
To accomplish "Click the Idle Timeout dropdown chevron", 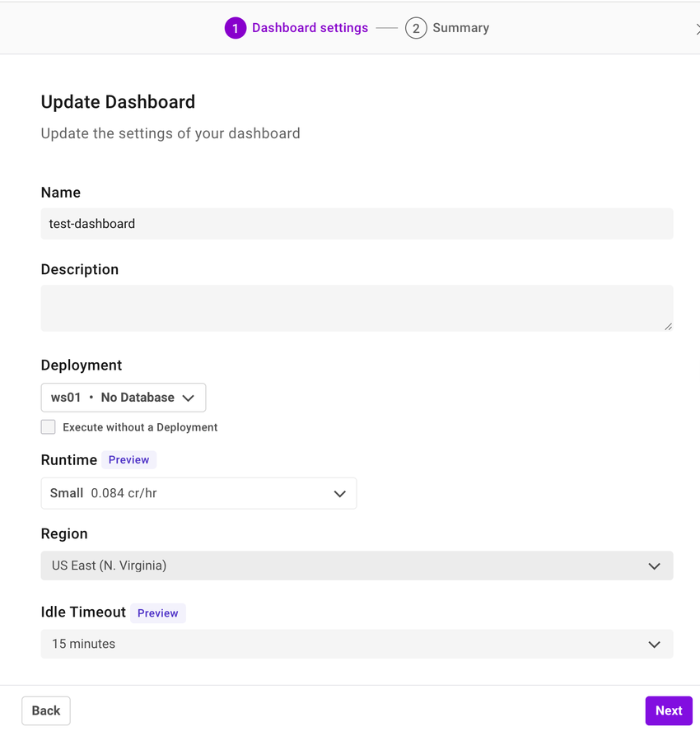I will tap(654, 644).
